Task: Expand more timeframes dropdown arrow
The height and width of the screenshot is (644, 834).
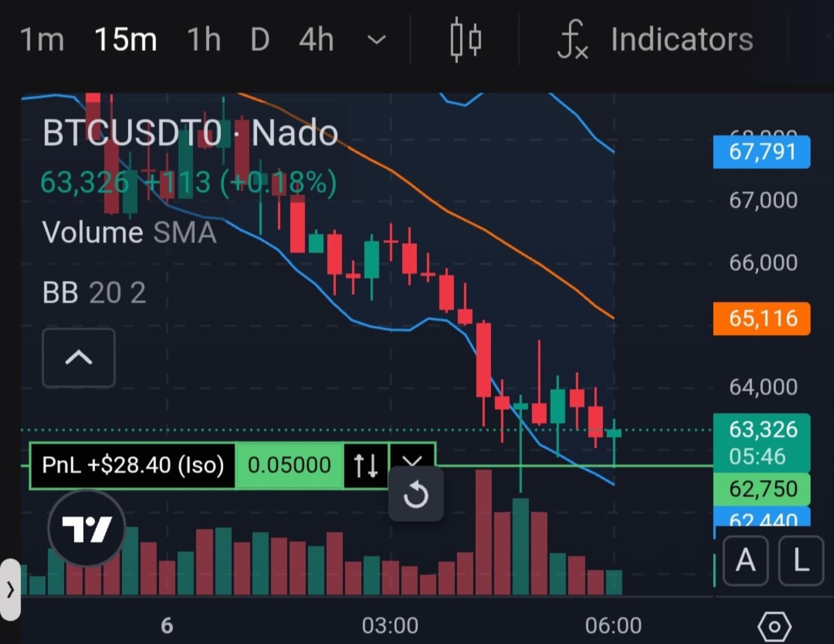Action: click(x=376, y=40)
